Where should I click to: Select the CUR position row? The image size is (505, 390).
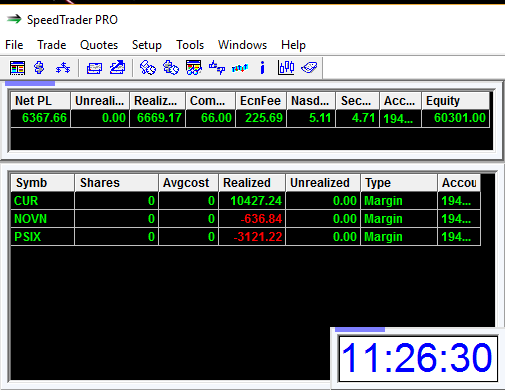click(246, 201)
